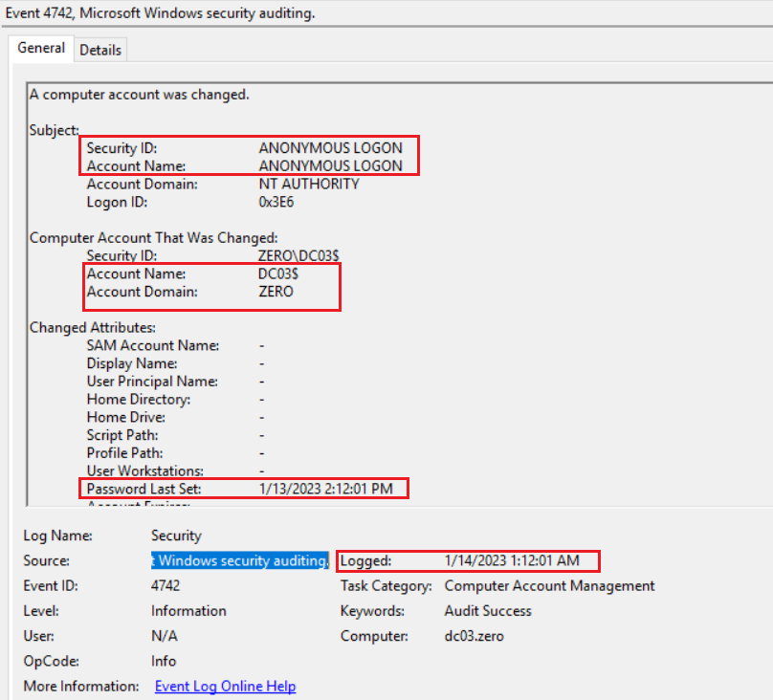The height and width of the screenshot is (700, 773).
Task: Click the Log Name value 'Security'
Action: click(176, 536)
